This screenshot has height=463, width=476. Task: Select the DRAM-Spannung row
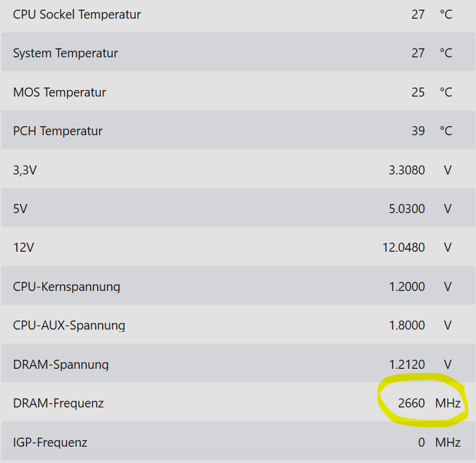click(x=238, y=363)
